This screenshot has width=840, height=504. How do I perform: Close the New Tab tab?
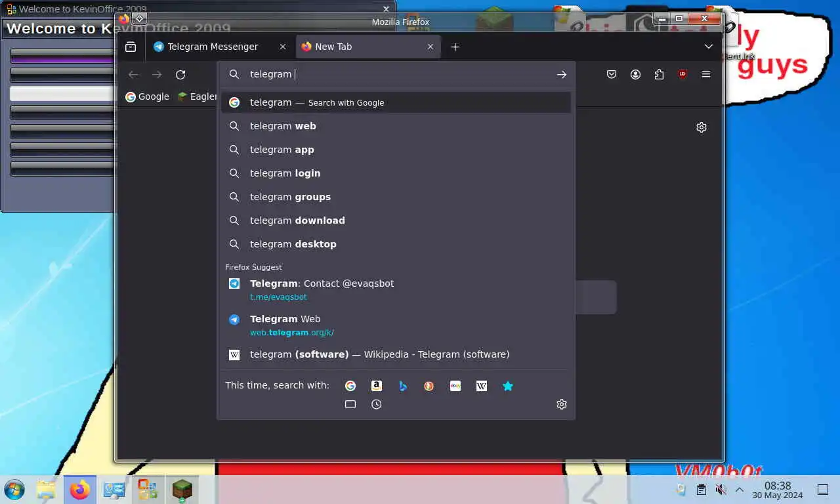430,47
